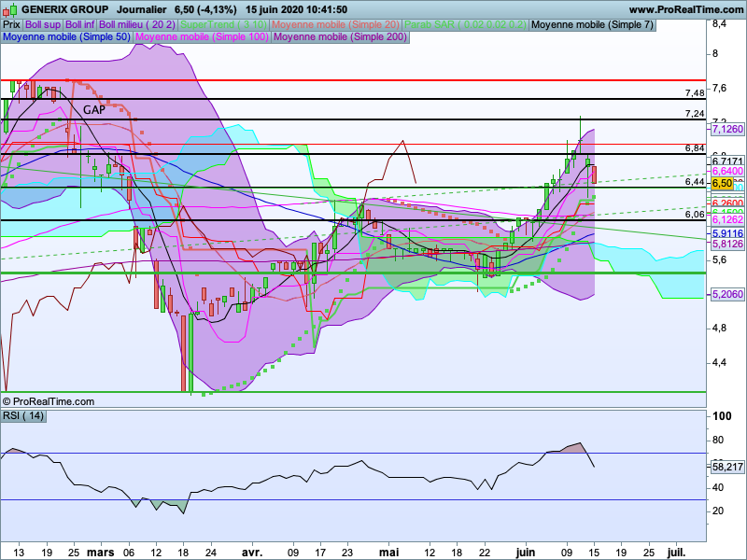Screen dimensions: 747x560
Task: Open Moyenne mobile (Simple 20) label
Action: pyautogui.click(x=335, y=25)
